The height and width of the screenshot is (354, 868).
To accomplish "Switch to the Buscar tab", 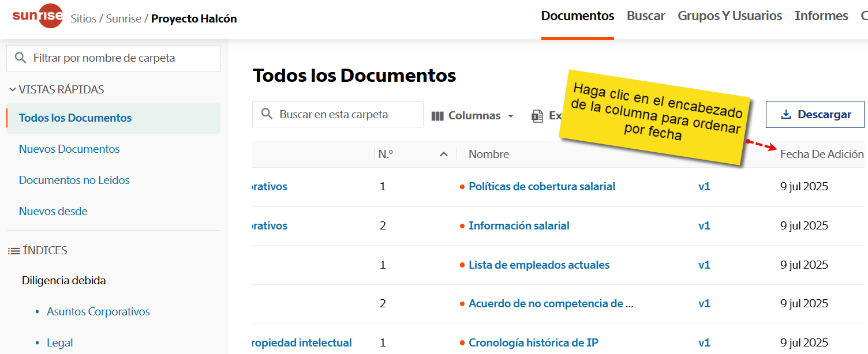I will coord(646,16).
